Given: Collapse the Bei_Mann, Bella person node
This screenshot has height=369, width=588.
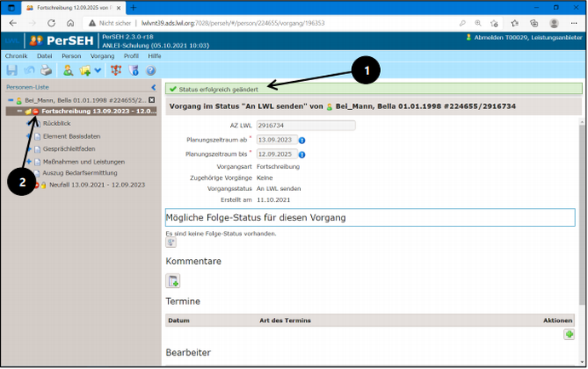Looking at the screenshot, I should (10, 101).
